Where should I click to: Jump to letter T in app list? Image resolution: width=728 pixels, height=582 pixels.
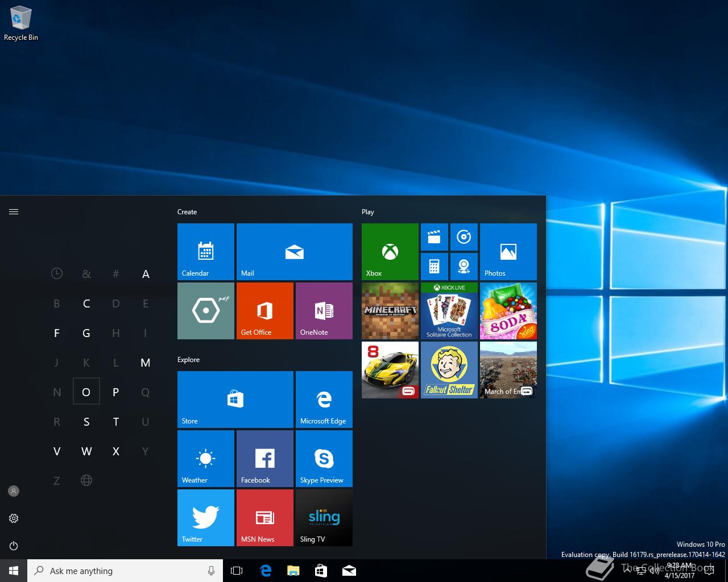coord(116,422)
